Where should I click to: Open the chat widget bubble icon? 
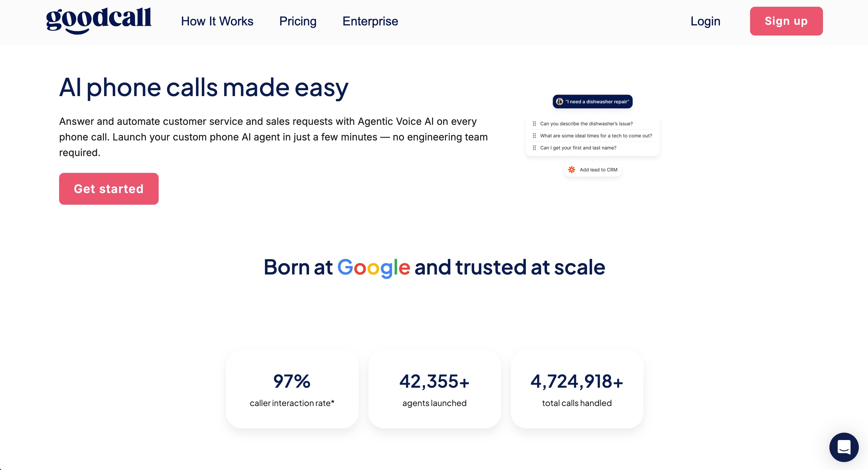pos(844,447)
